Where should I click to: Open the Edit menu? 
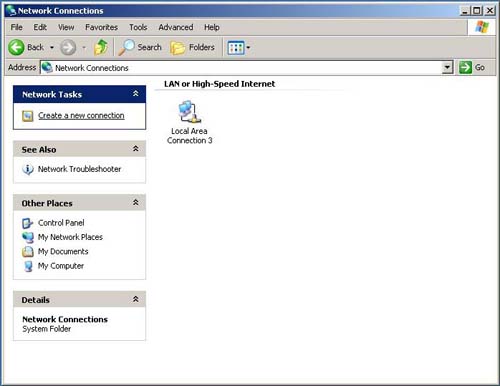coord(40,27)
